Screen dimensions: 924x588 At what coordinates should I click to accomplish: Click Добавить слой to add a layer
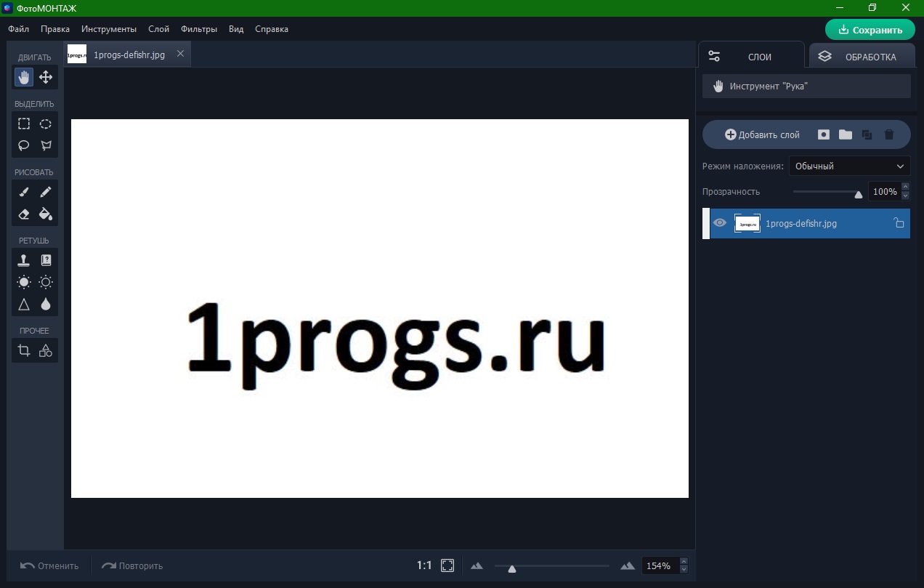click(x=761, y=134)
